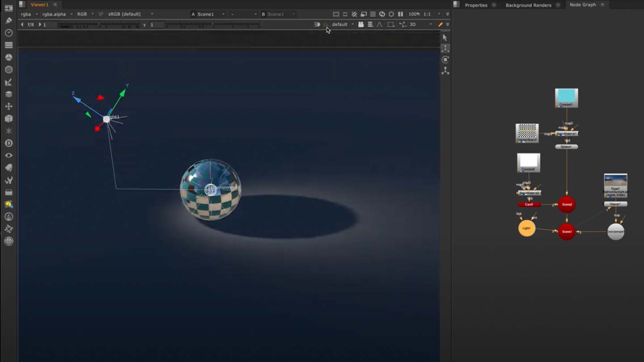This screenshot has height=362, width=644.
Task: Open the Draw nodes menu (pen icon)
Action: [8, 21]
